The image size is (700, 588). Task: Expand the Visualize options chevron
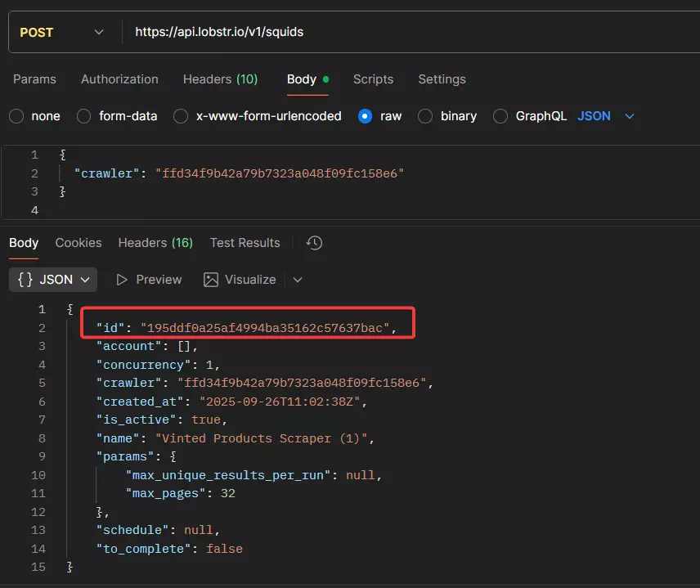coord(297,280)
